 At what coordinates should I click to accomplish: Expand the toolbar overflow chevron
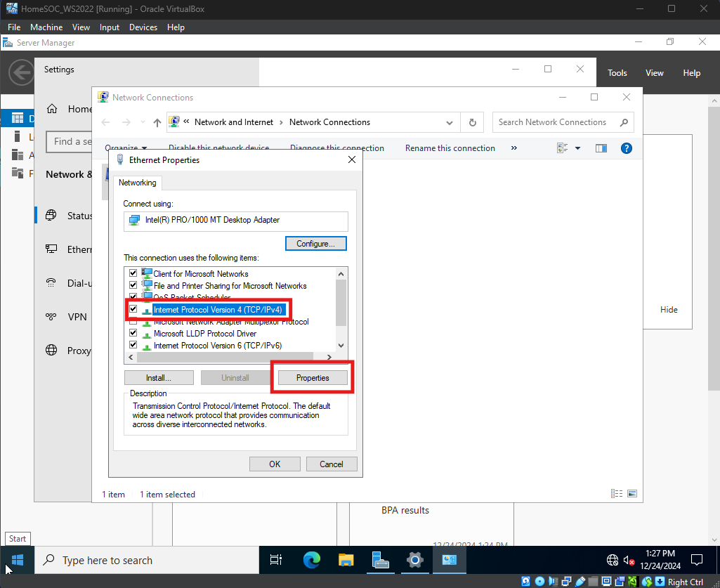click(514, 148)
